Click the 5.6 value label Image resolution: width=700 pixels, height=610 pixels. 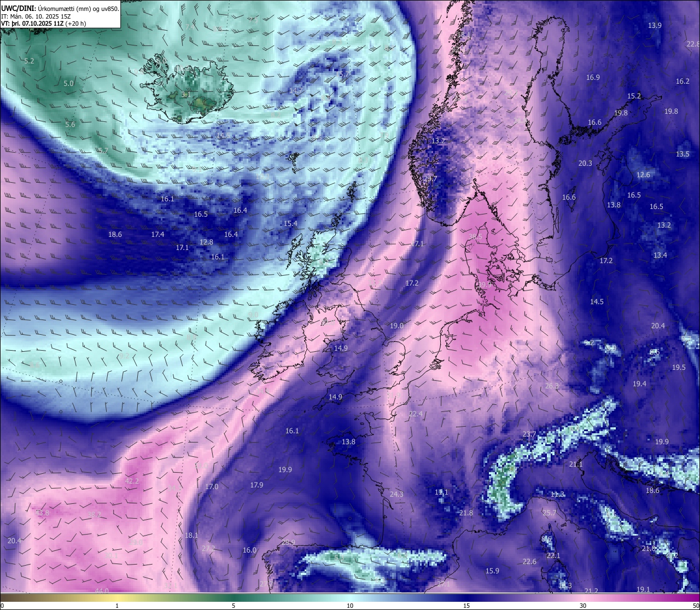point(70,124)
